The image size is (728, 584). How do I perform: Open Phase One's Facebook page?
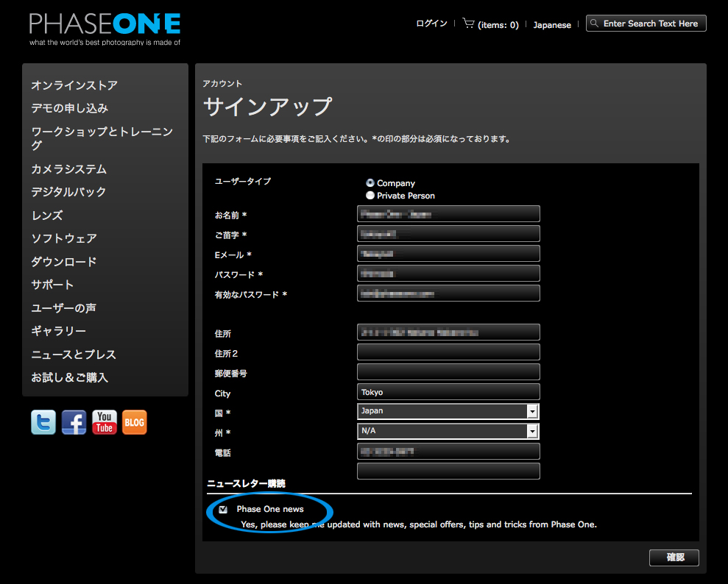pos(74,422)
